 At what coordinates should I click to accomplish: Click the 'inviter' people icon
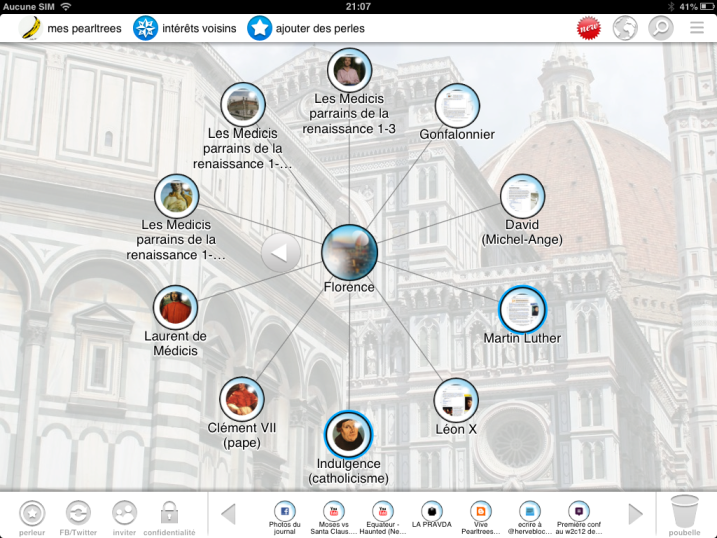point(124,513)
